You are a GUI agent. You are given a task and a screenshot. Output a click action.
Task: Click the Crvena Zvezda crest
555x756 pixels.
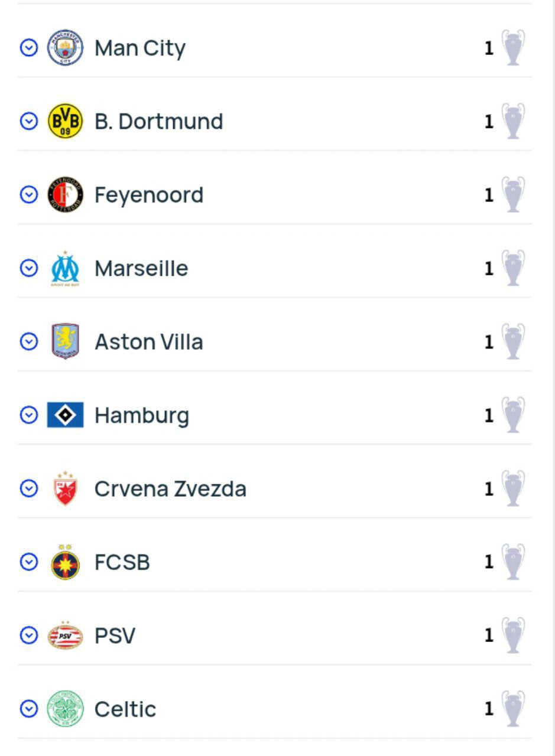[x=65, y=488]
